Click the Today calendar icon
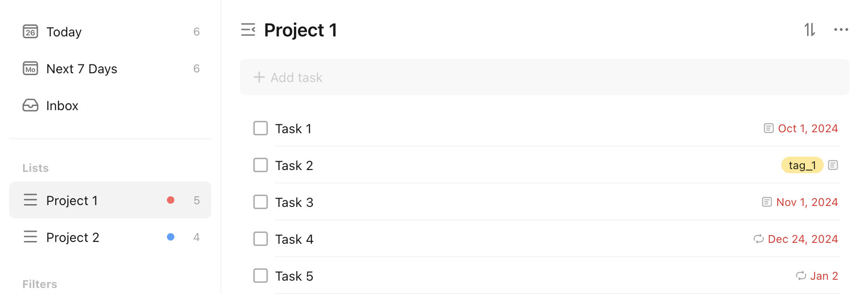This screenshot has width=868, height=294. point(30,31)
